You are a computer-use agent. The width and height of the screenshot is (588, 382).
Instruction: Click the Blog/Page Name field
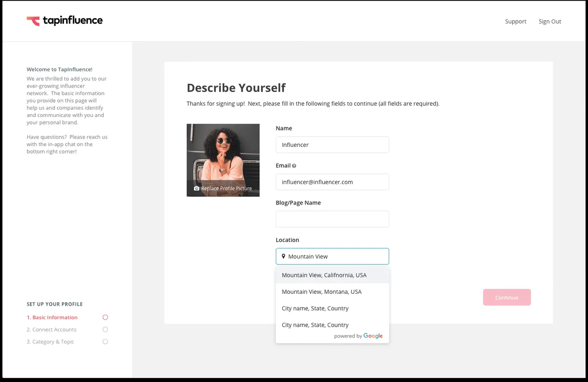click(x=332, y=219)
